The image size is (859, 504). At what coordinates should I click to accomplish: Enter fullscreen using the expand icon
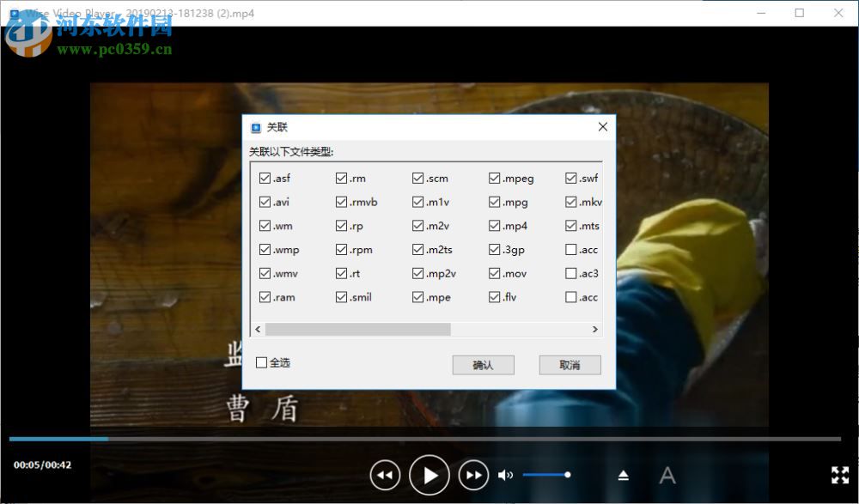[x=839, y=474]
